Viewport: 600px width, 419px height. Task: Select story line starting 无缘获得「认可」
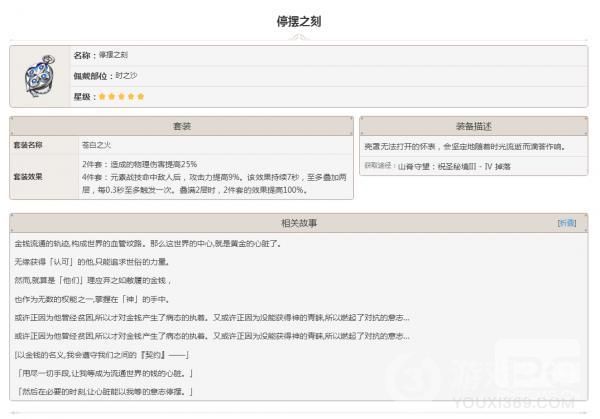92,262
